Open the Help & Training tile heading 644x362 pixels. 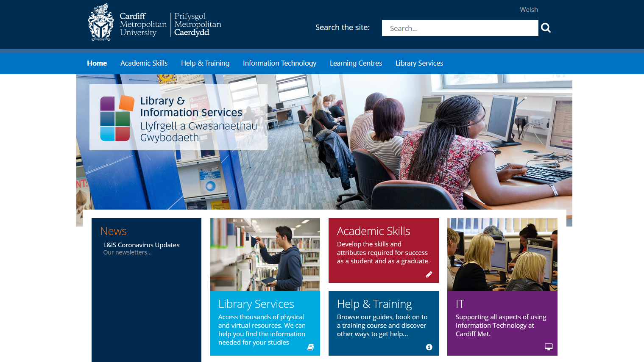coord(374,304)
